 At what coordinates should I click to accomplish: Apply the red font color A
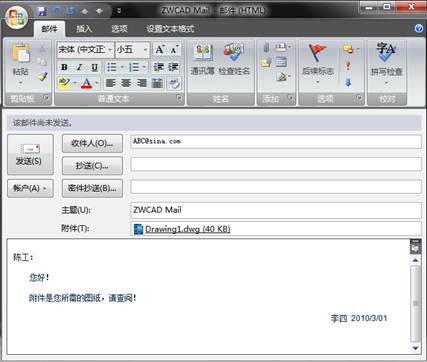coord(86,83)
